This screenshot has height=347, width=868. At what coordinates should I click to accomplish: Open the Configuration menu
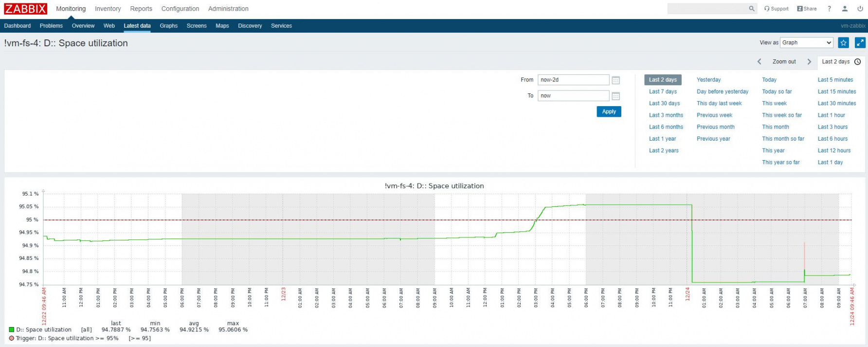pos(180,9)
